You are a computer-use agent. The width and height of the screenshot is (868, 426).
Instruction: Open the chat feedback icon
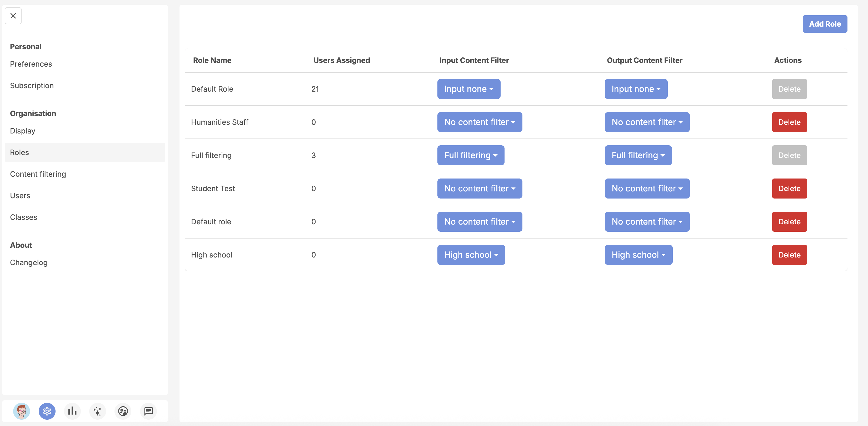(148, 411)
